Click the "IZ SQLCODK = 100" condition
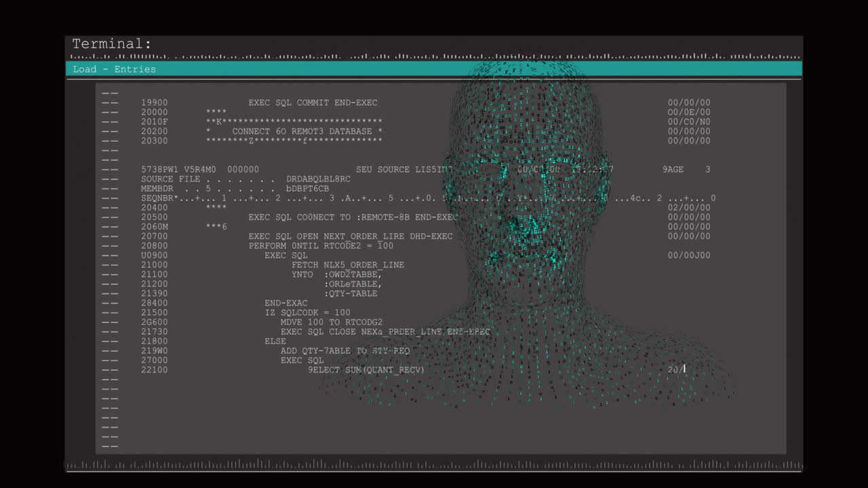Screen dimensions: 868x488 pos(308,312)
